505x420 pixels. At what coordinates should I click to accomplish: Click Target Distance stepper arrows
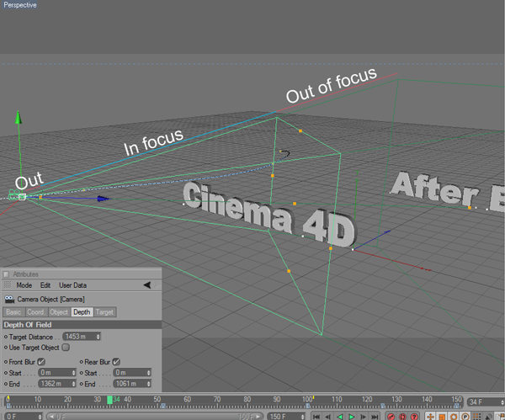coord(98,337)
